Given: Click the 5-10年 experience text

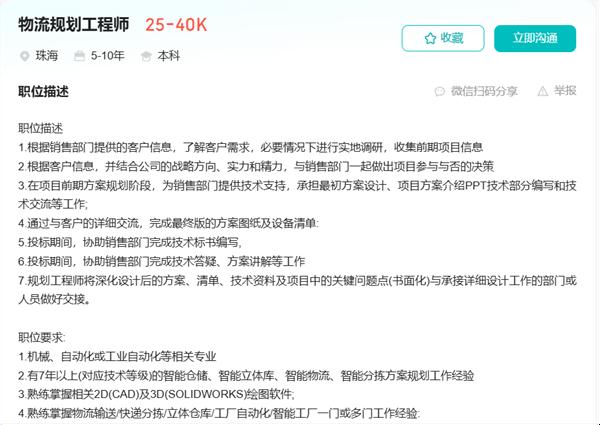Looking at the screenshot, I should (108, 56).
